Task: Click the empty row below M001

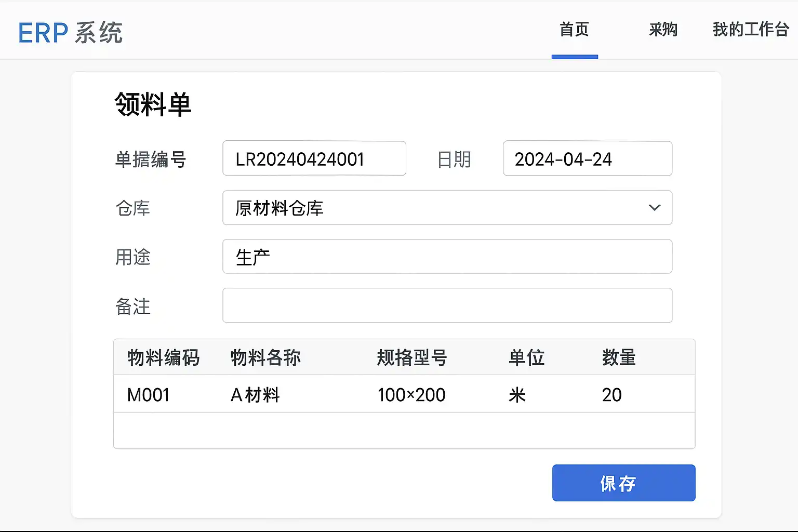Action: (x=404, y=431)
